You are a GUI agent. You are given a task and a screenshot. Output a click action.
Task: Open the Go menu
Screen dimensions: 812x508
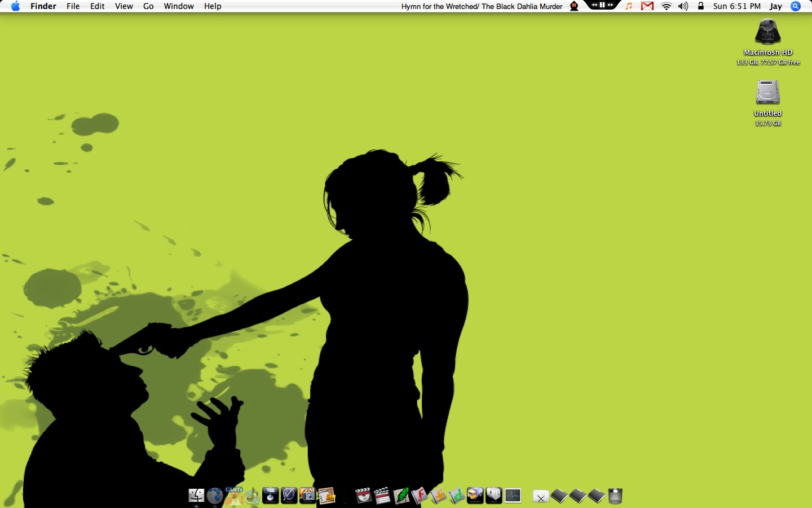[x=148, y=6]
